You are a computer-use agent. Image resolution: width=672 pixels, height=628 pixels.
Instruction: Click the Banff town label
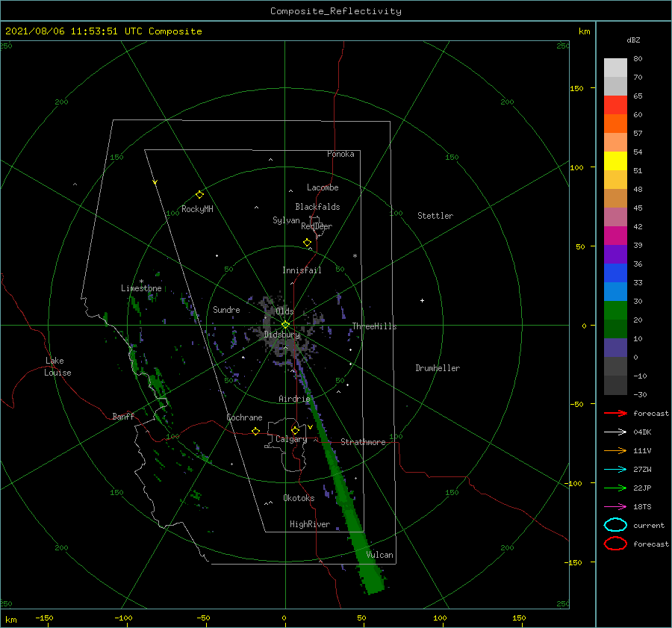[x=123, y=416]
